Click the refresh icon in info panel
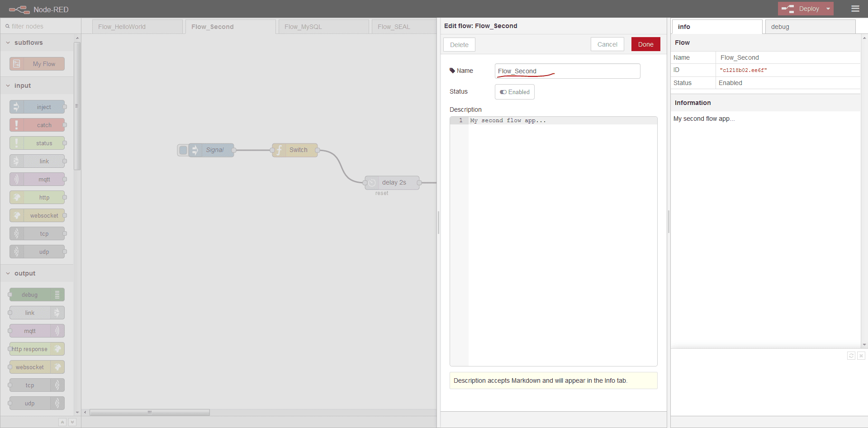The image size is (868, 428). pyautogui.click(x=851, y=356)
